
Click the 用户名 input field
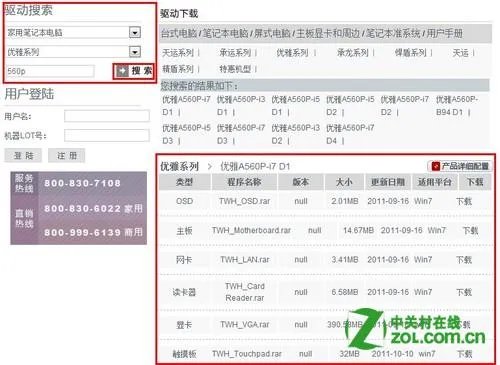(x=107, y=116)
